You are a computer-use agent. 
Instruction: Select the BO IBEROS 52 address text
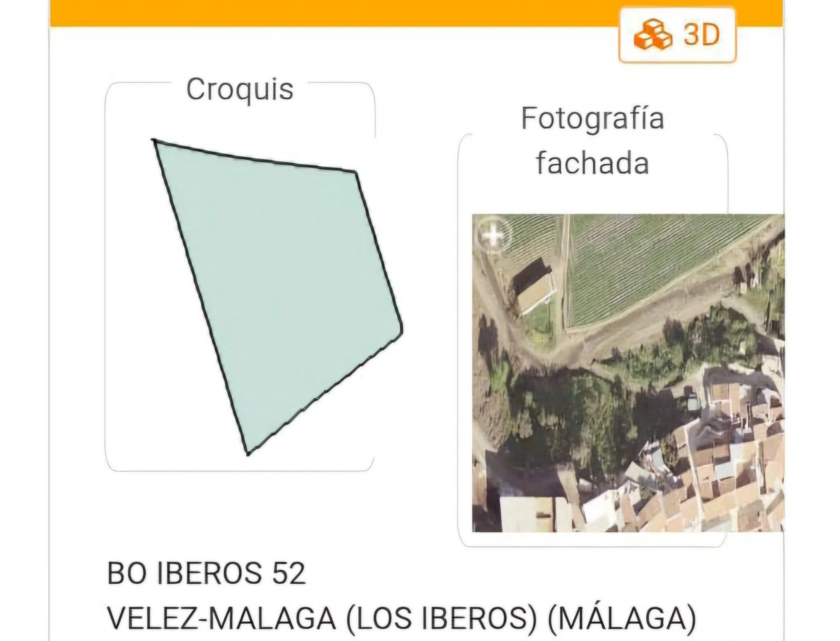pyautogui.click(x=206, y=573)
